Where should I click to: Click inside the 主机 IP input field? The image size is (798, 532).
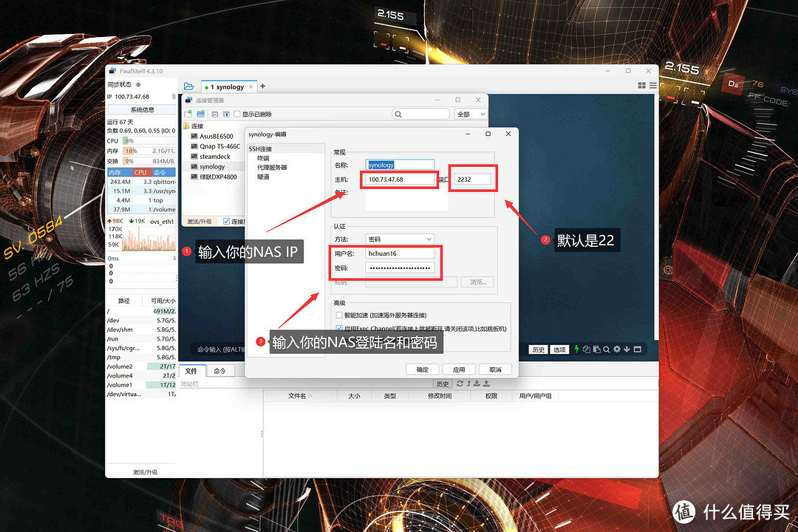(x=399, y=179)
